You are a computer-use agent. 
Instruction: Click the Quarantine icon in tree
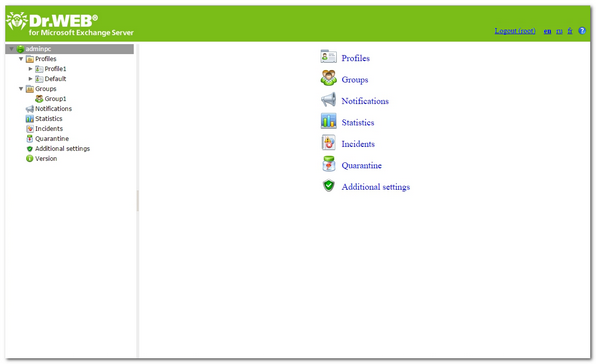(30, 139)
